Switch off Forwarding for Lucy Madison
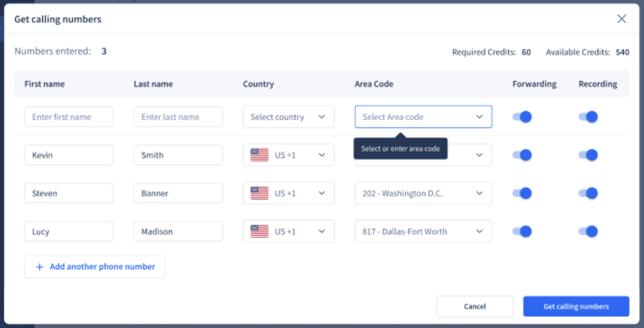This screenshot has height=328, width=644. 522,232
